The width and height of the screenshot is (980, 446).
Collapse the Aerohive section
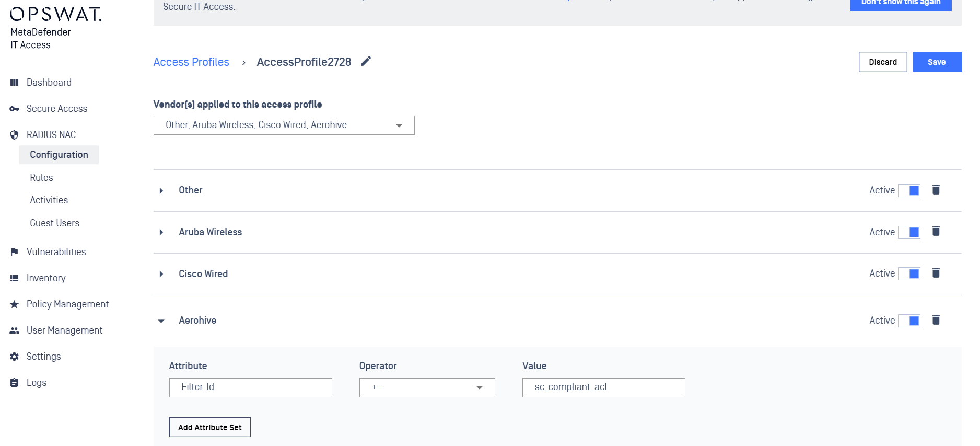point(161,321)
